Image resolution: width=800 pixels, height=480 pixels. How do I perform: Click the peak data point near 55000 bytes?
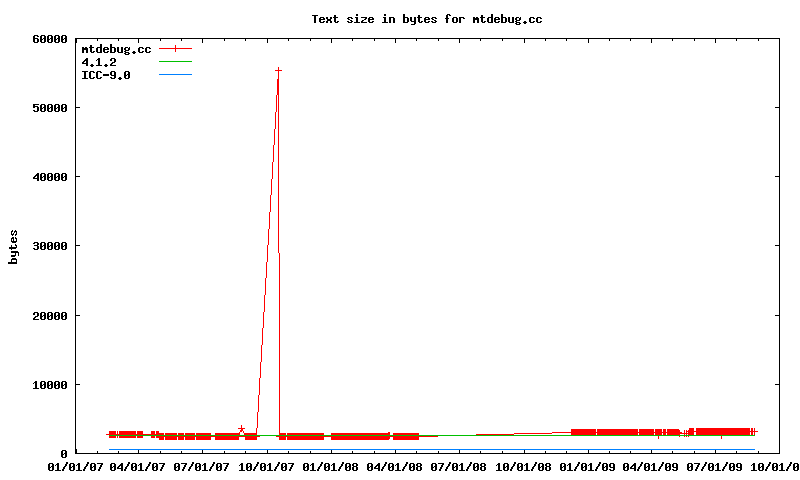coord(278,70)
